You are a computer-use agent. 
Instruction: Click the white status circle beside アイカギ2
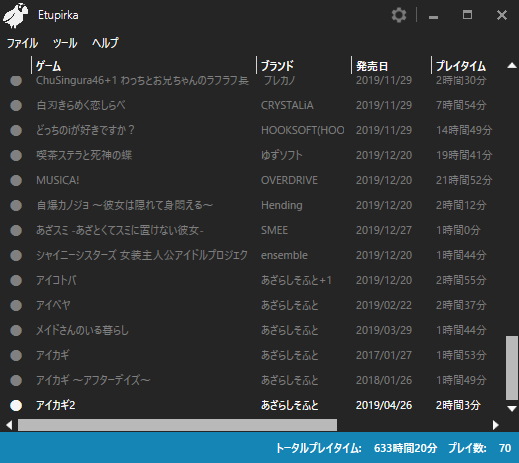tap(16, 405)
